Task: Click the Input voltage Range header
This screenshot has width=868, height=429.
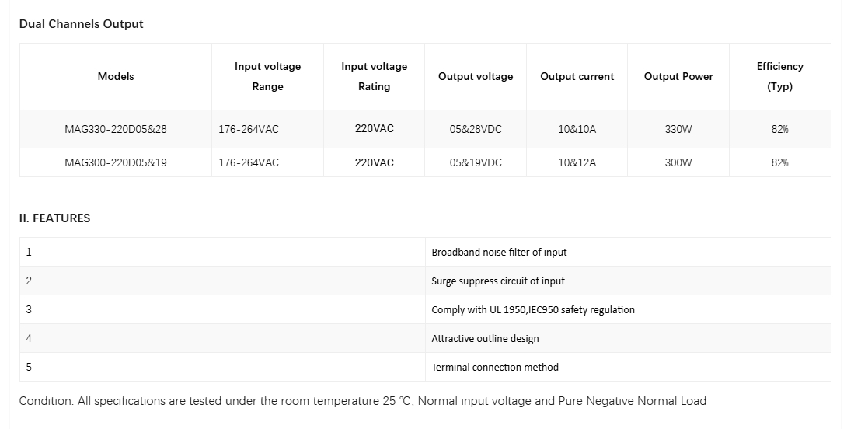Action: point(267,76)
